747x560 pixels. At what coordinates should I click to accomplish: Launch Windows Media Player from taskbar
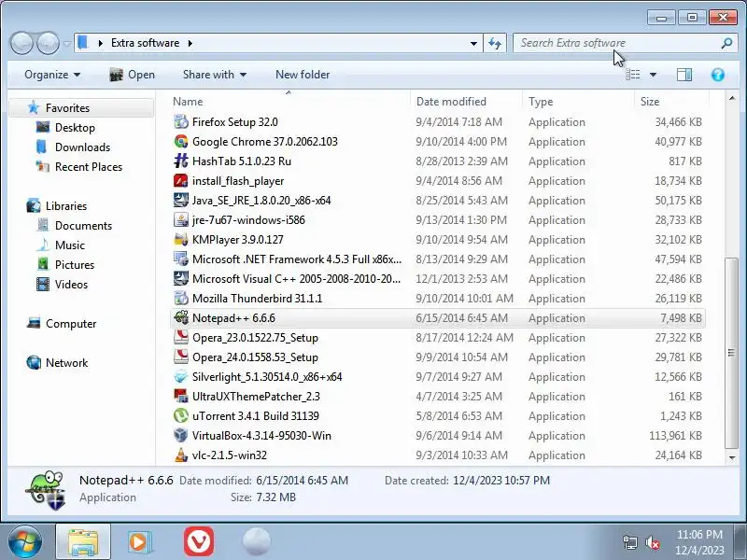pyautogui.click(x=139, y=542)
